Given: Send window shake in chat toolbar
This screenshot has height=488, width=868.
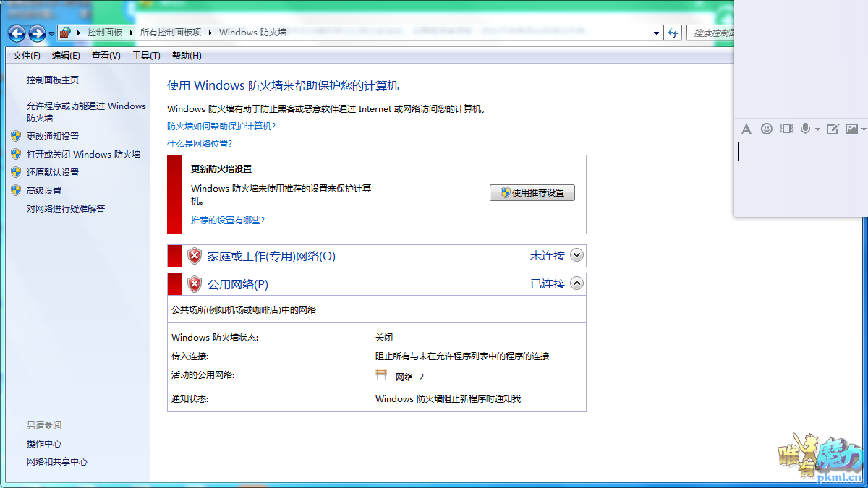Looking at the screenshot, I should pyautogui.click(x=787, y=129).
